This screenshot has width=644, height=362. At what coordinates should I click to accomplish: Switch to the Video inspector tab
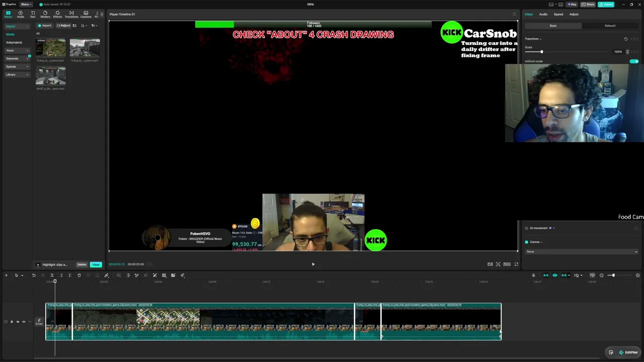pos(529,14)
